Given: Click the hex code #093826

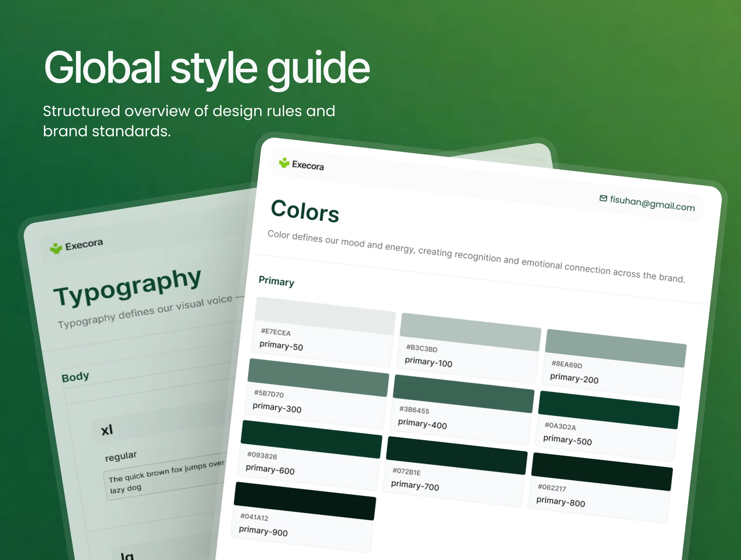Looking at the screenshot, I should tap(262, 455).
